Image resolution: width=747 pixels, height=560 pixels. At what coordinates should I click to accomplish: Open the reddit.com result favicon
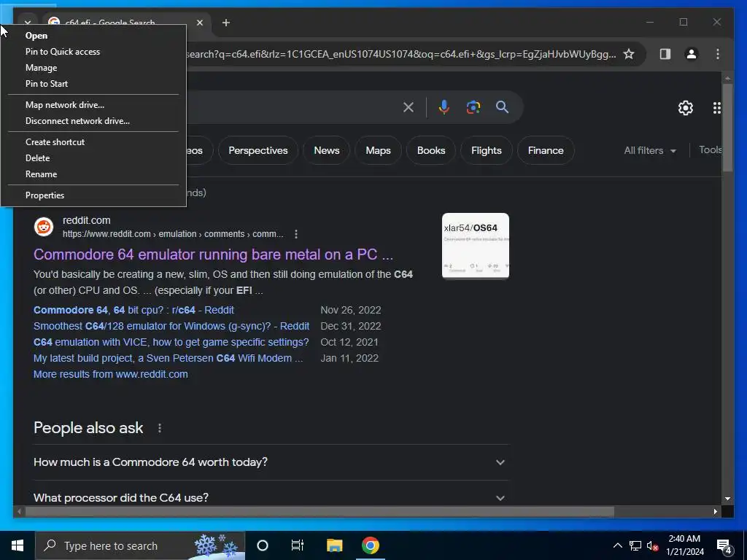pos(44,227)
